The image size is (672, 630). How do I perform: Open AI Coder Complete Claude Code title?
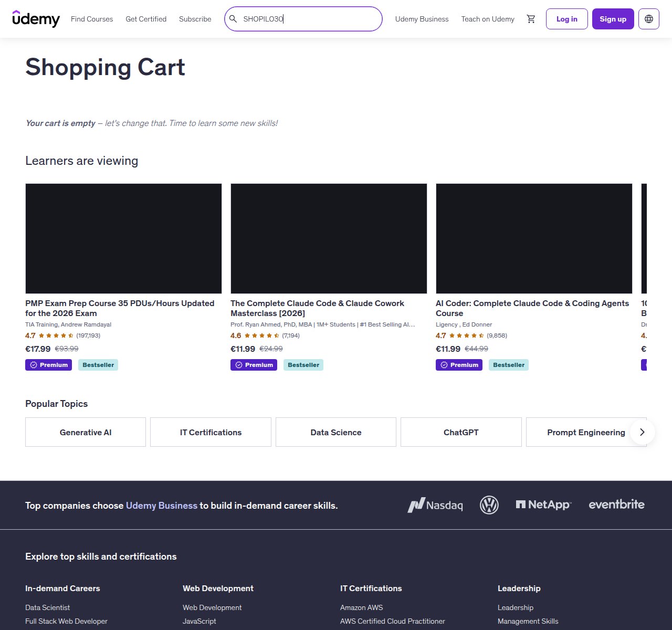532,308
